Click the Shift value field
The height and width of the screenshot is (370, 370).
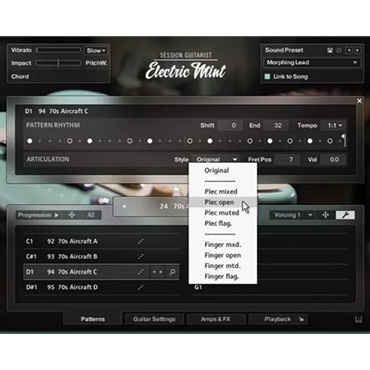tap(229, 126)
